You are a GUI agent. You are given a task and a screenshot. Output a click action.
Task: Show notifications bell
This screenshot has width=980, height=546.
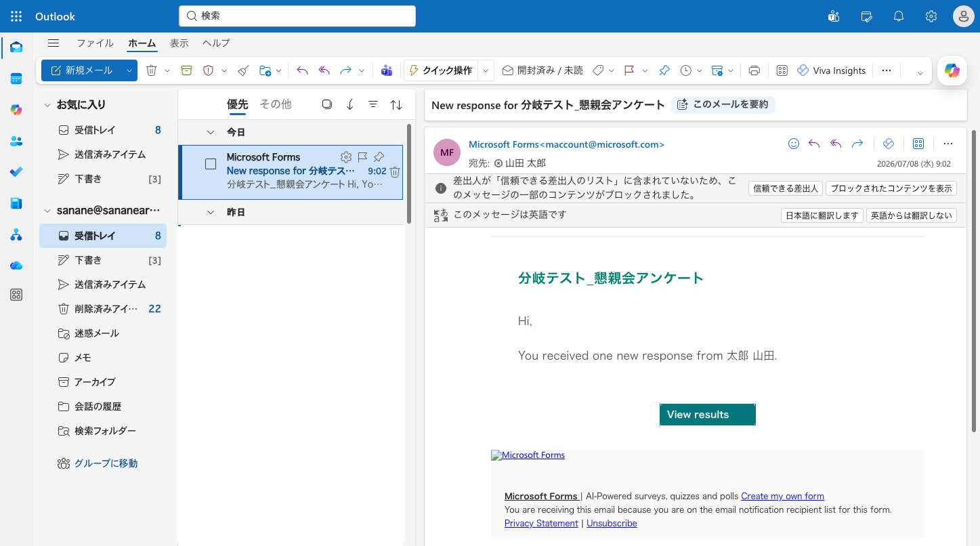899,16
